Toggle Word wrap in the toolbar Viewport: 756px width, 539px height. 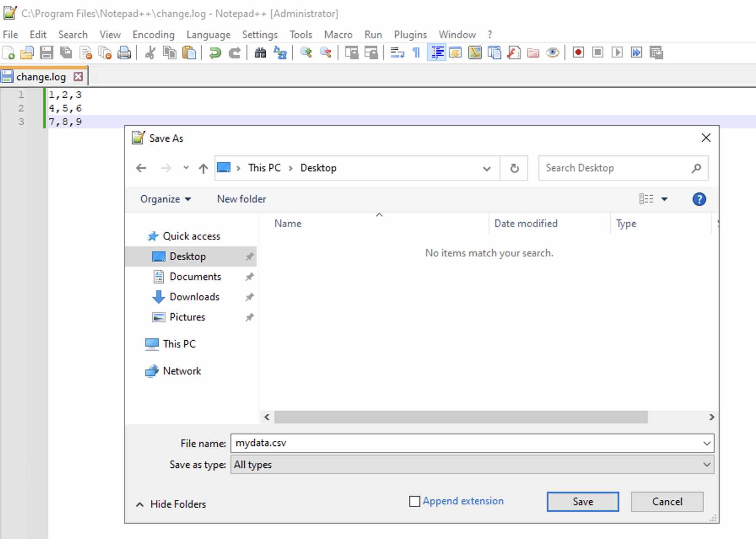[x=397, y=53]
